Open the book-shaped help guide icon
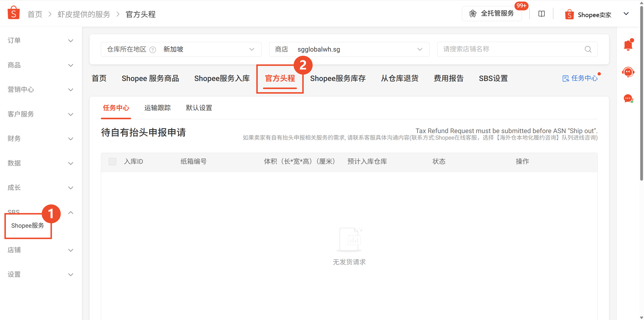The height and width of the screenshot is (320, 644). tap(542, 14)
